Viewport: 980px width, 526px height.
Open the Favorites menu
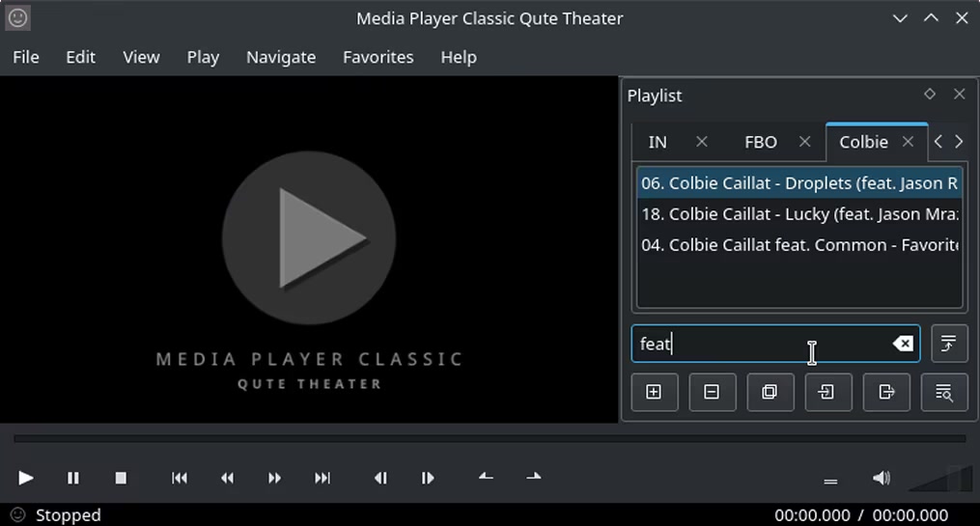[378, 57]
